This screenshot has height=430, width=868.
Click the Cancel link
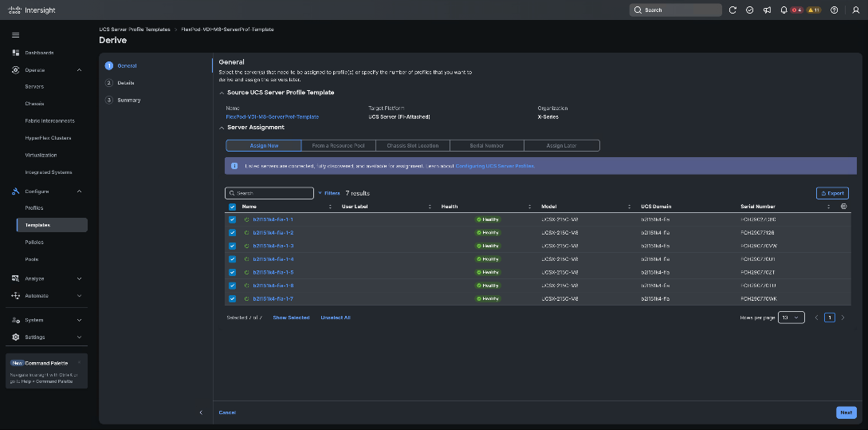227,412
